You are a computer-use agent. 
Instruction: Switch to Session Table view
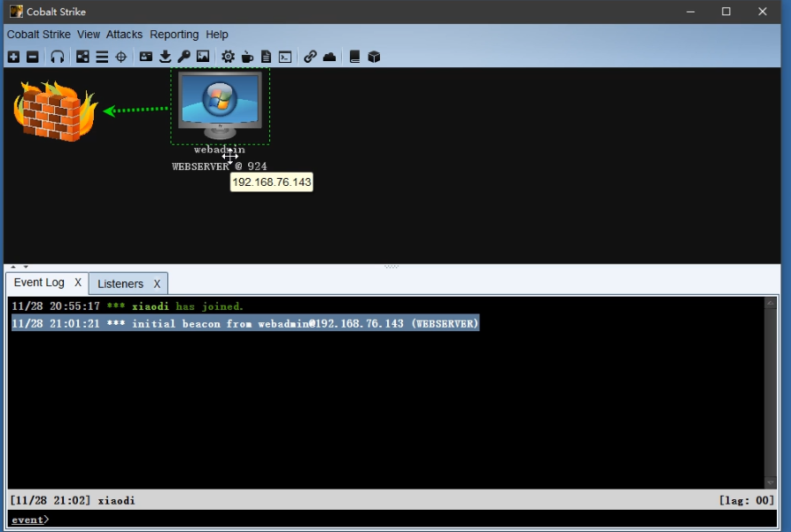point(102,57)
